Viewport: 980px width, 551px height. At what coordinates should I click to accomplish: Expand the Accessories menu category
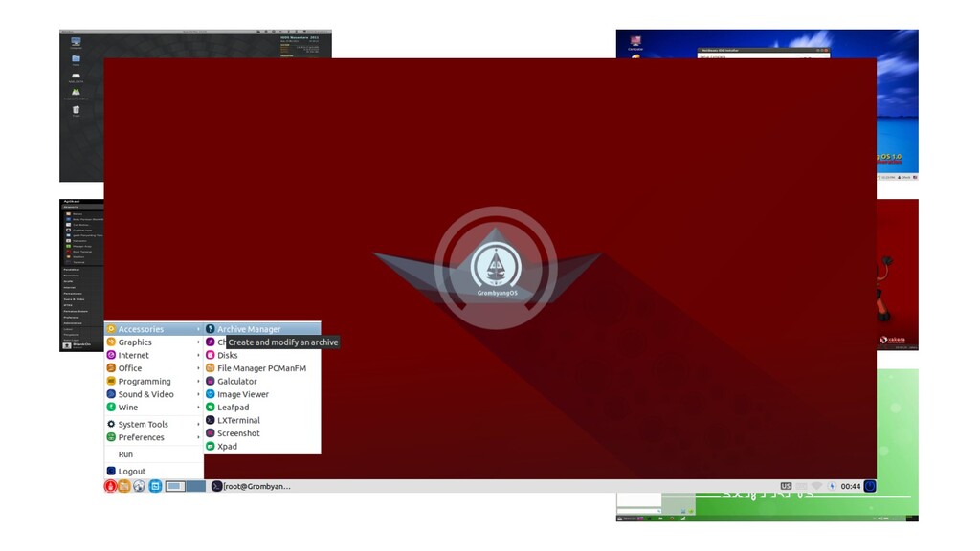pos(154,329)
